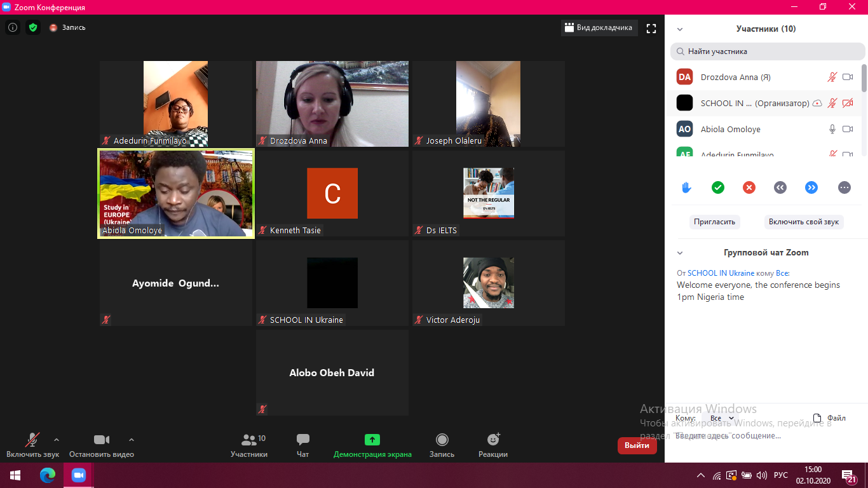The width and height of the screenshot is (868, 488).
Task: Click Drozdova Anna's camera icon in list
Action: click(848, 77)
